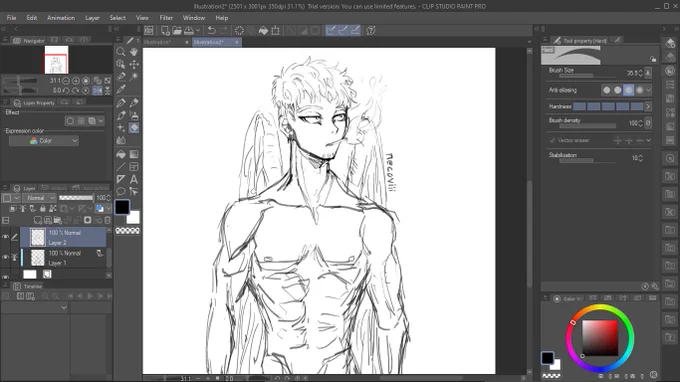This screenshot has width=680, height=382.
Task: Select the Text tool
Action: click(x=134, y=179)
